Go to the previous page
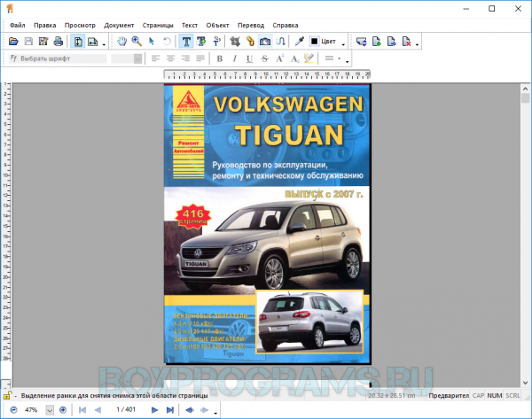The width and height of the screenshot is (532, 419). tap(98, 410)
